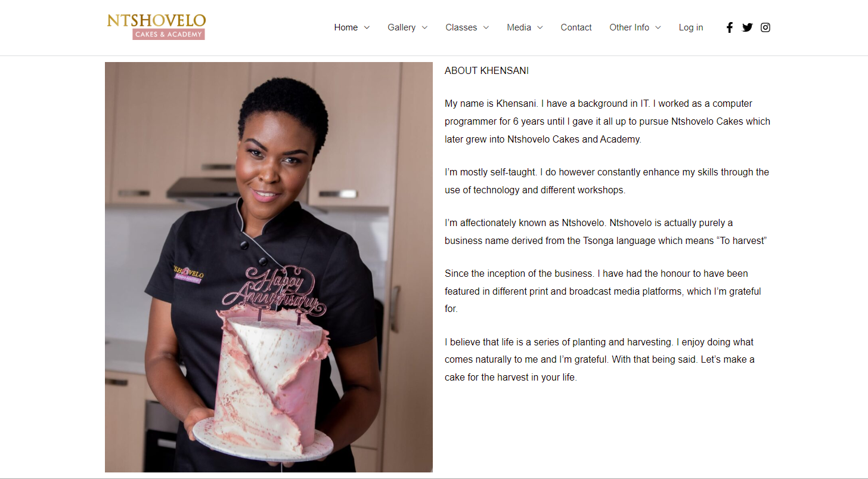Click the Ntshovelo Cakes & Academy logo
Screen dimensions: 868x479
coord(156,27)
